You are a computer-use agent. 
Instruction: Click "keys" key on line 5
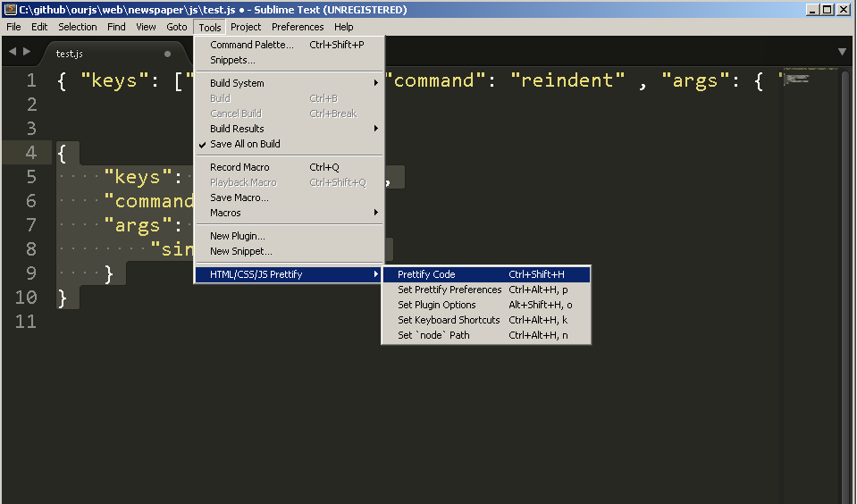pos(138,177)
